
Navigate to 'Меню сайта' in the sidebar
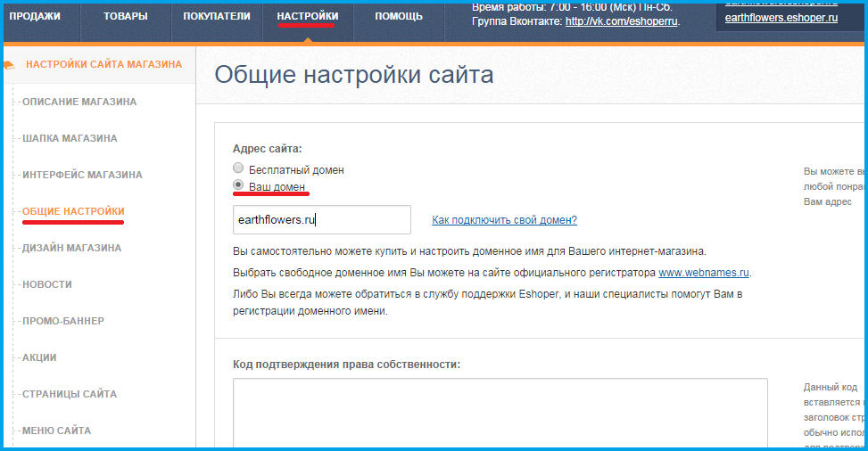(56, 430)
